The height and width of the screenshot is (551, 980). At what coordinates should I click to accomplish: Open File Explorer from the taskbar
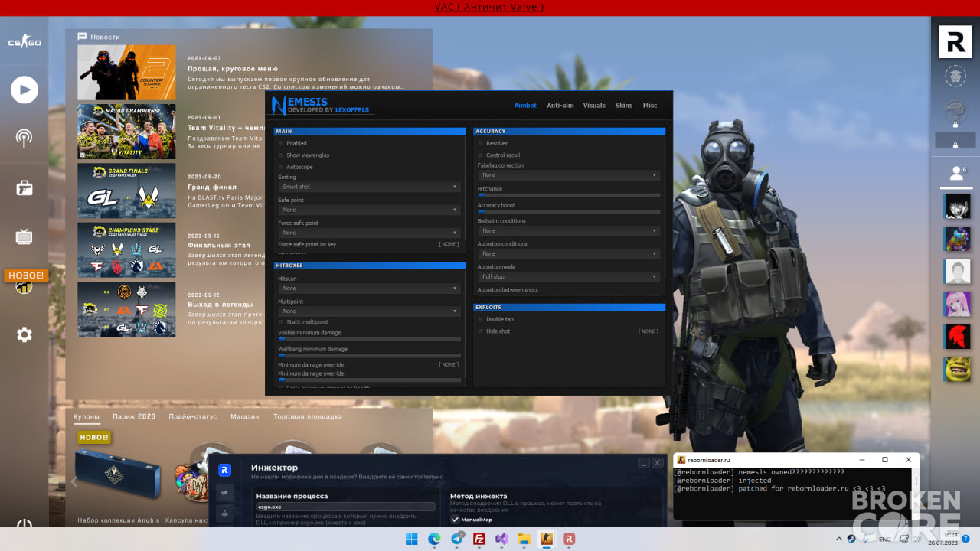point(524,539)
